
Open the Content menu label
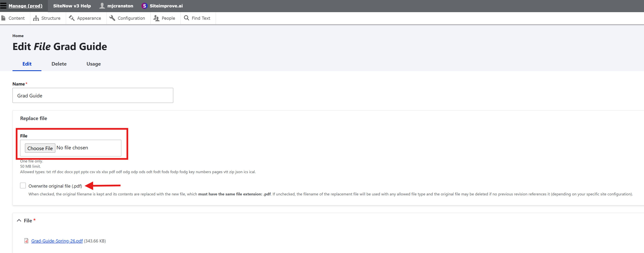point(17,18)
